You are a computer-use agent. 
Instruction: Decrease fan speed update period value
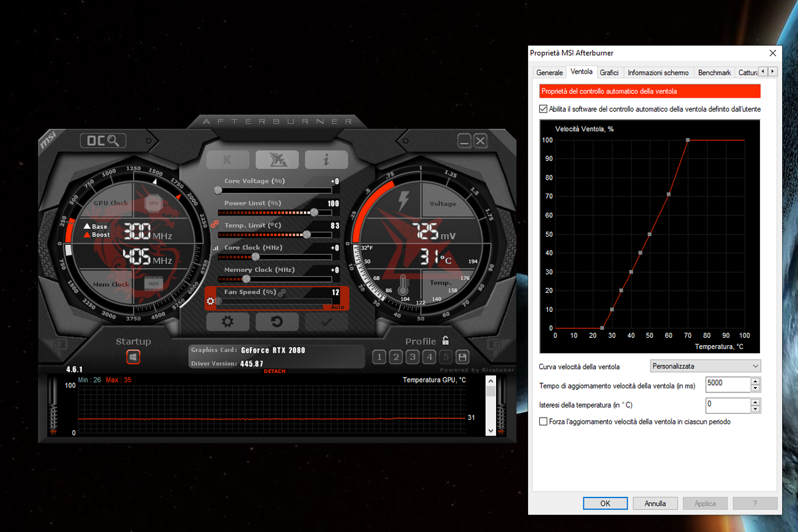[755, 388]
